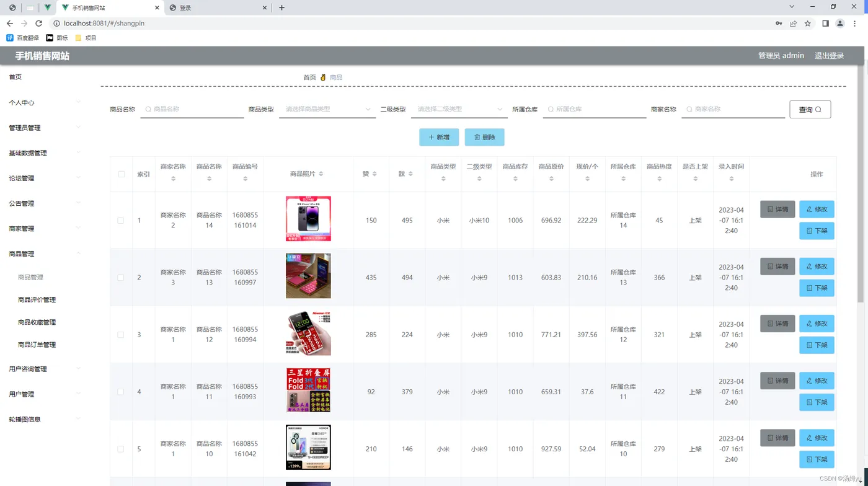Expand the 管理员管理 sidebar menu
This screenshot has width=868, height=486.
click(45, 128)
